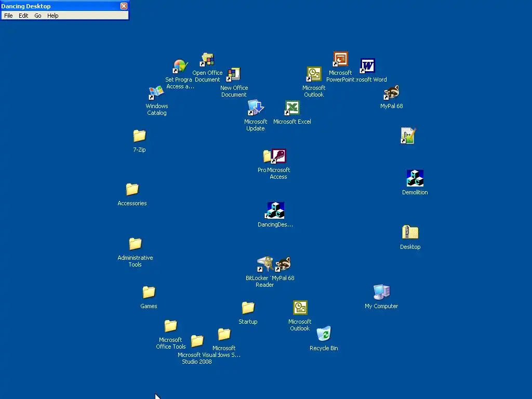Select Microsoft Visual Studio 2008 folder icon

tap(197, 341)
